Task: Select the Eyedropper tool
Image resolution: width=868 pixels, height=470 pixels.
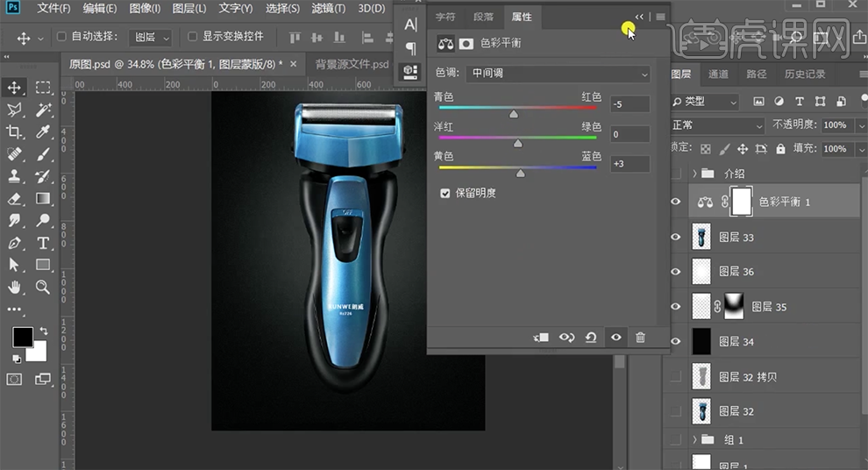Action: (x=43, y=132)
